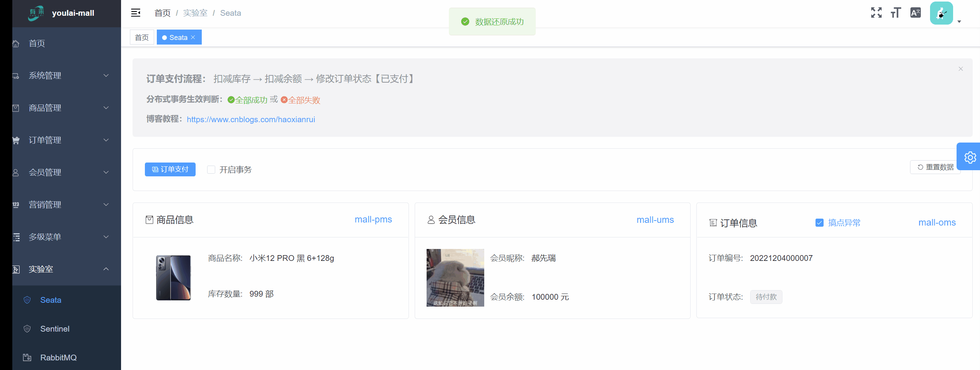Open 首页 in the sidebar

tap(66, 43)
